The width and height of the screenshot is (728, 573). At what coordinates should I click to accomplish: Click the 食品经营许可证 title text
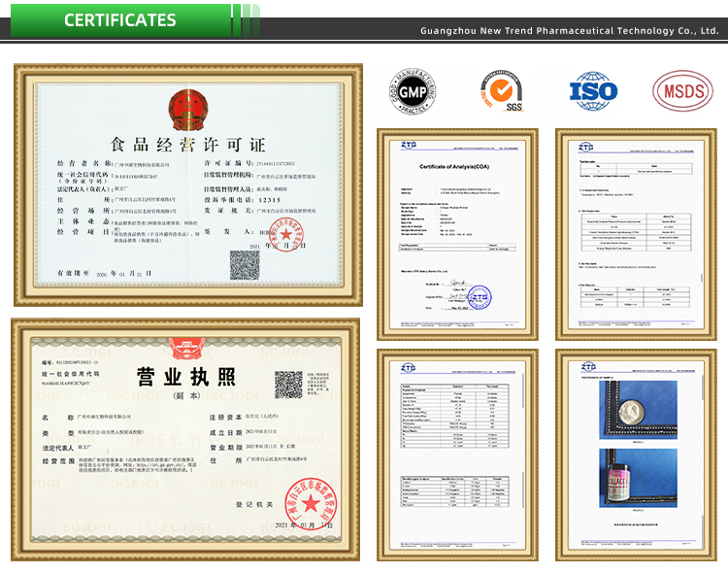(188, 145)
